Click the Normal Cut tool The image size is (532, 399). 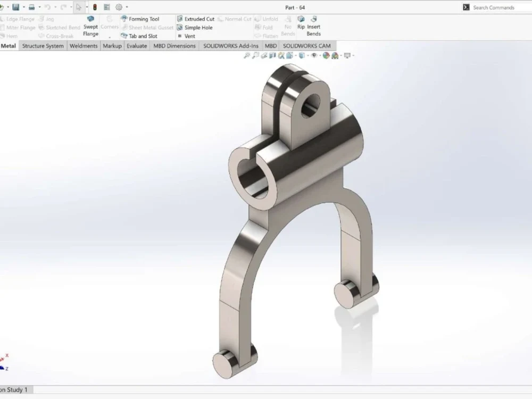click(235, 19)
